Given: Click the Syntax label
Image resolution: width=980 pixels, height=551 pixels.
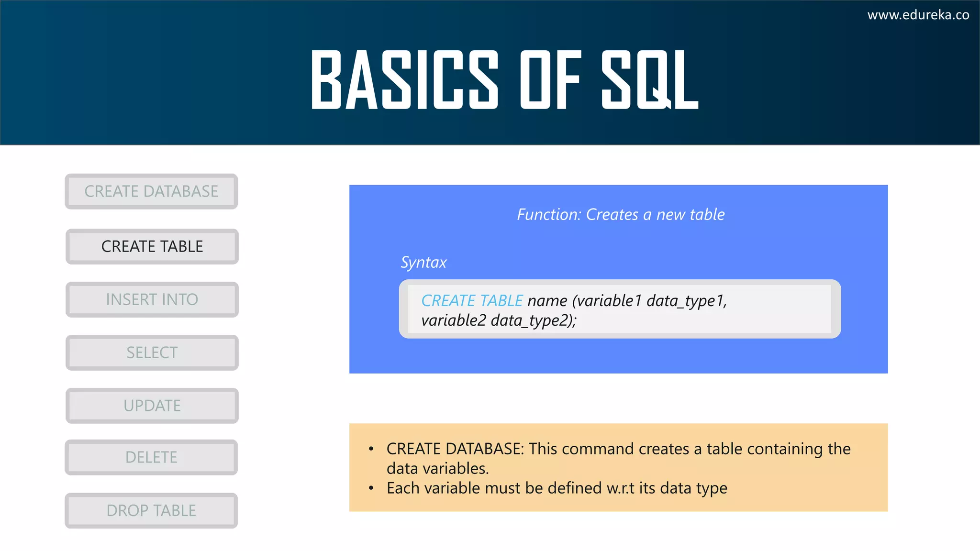Looking at the screenshot, I should click(423, 262).
